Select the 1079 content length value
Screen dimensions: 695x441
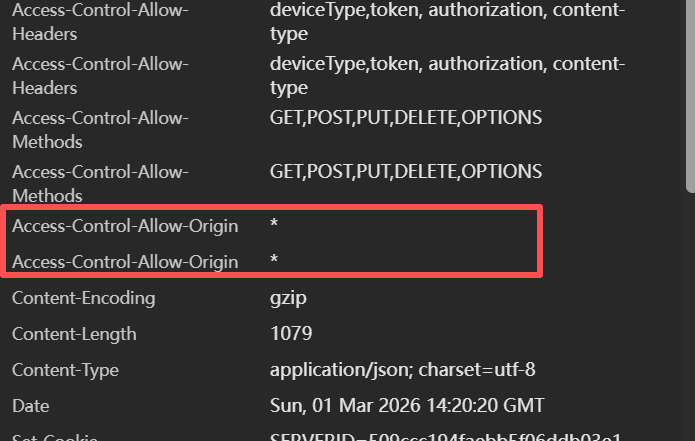pyautogui.click(x=291, y=334)
